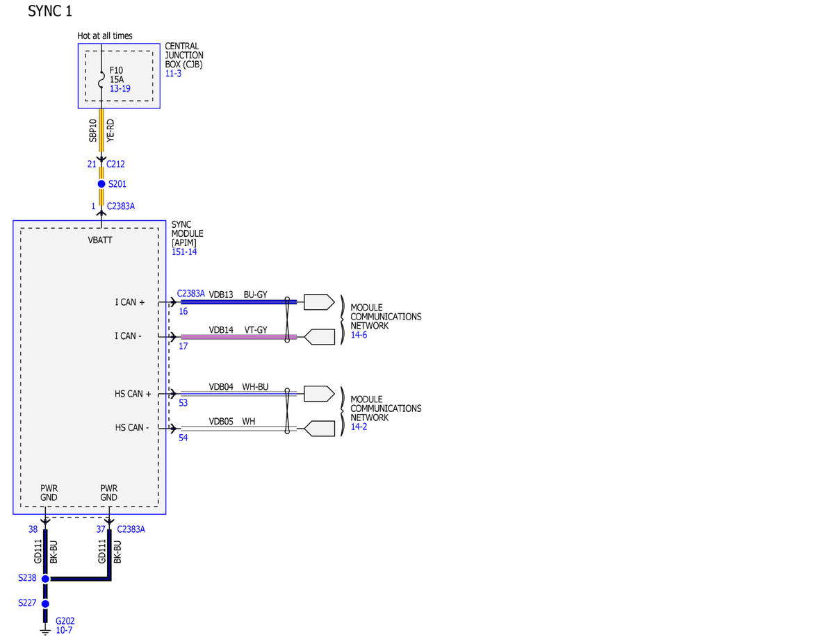The width and height of the screenshot is (834, 644).
Task: Click the blue S227 splice dot
Action: (x=45, y=603)
